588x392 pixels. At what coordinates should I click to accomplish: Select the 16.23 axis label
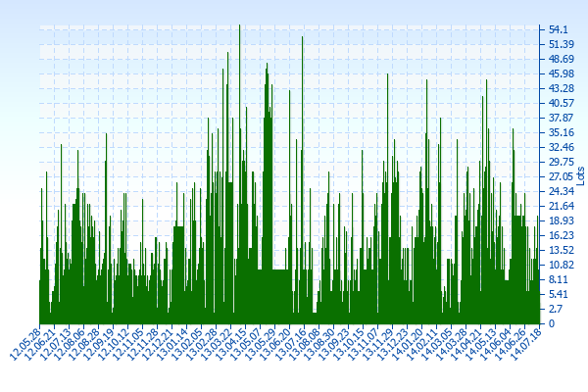click(x=562, y=235)
